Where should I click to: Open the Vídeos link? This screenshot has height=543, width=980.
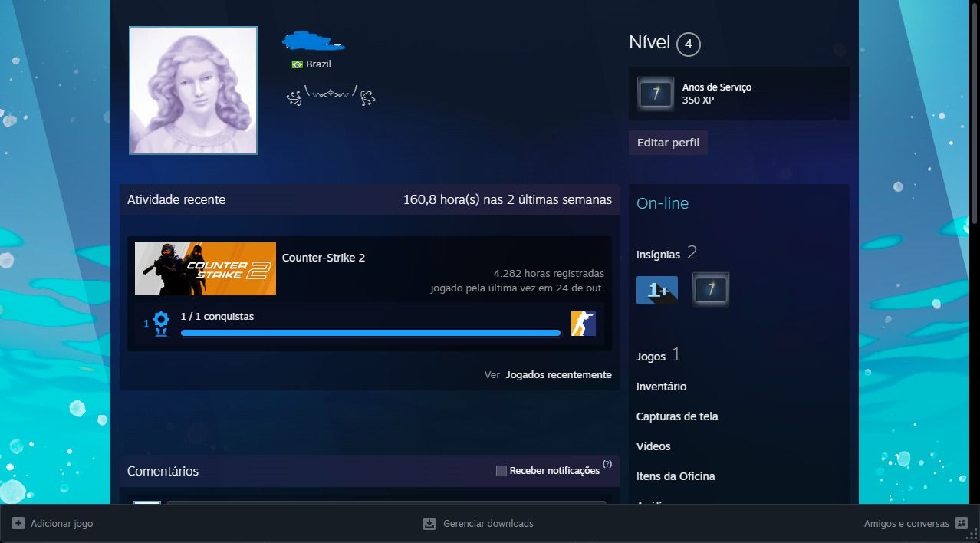653,446
